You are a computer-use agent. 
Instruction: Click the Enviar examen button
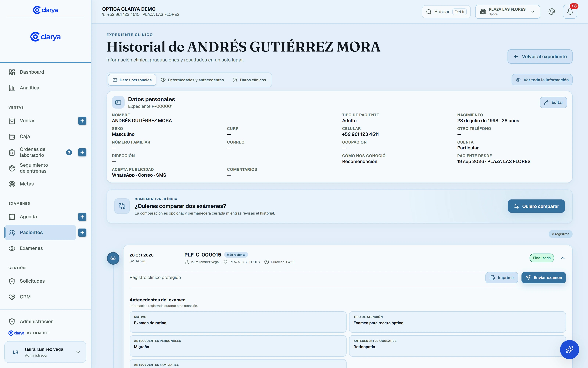544,278
